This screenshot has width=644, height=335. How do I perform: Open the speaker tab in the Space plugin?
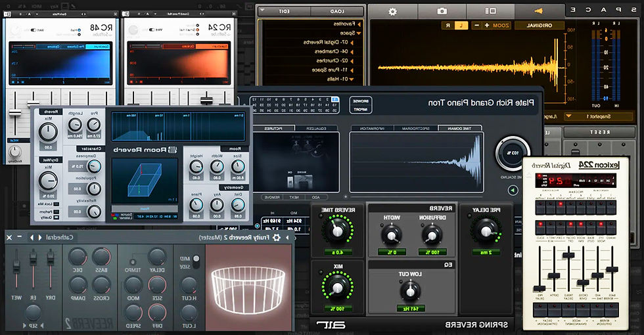click(x=538, y=11)
